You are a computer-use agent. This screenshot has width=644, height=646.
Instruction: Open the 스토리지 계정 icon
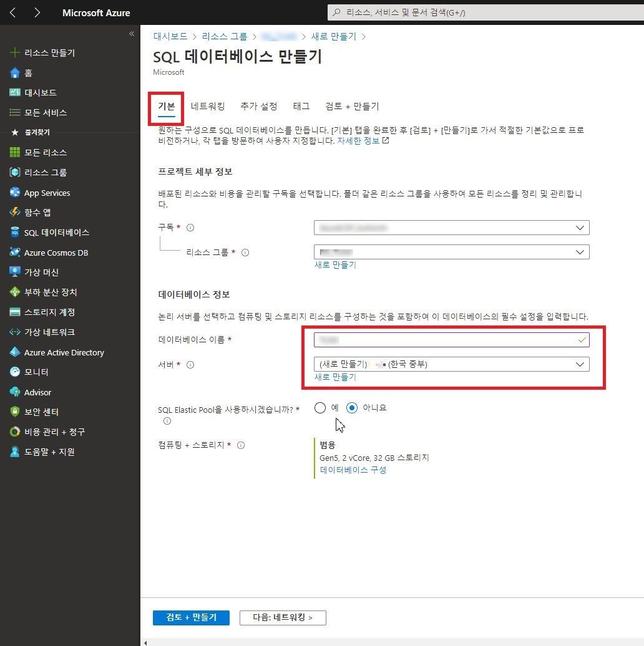coord(15,312)
